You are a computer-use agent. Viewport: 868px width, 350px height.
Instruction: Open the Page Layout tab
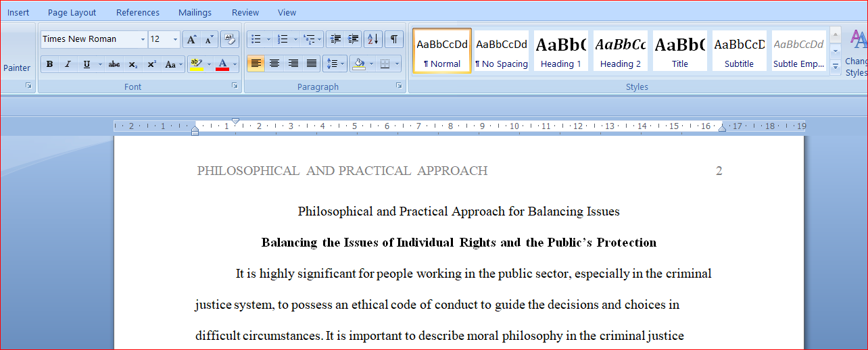click(x=72, y=12)
